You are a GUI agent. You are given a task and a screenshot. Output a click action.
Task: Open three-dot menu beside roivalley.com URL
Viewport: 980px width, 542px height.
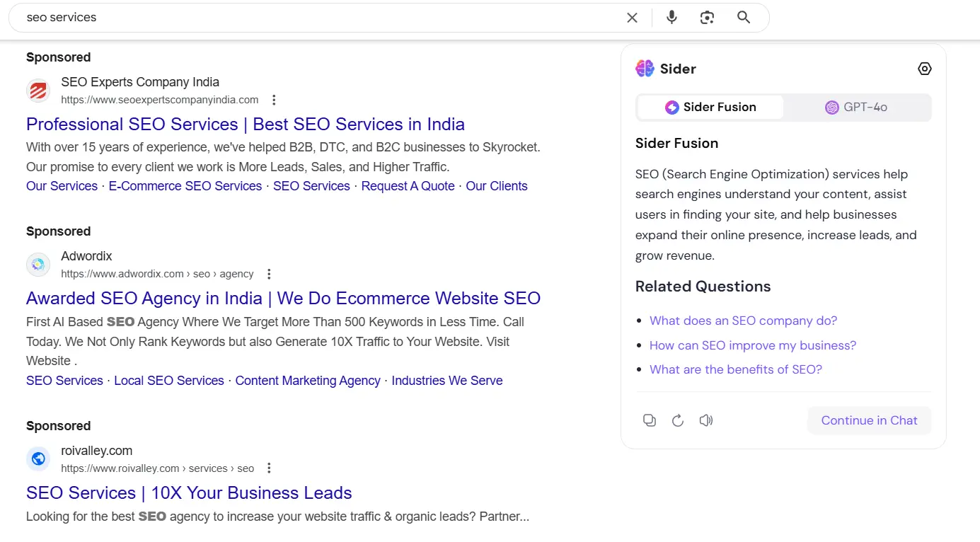[x=268, y=468]
